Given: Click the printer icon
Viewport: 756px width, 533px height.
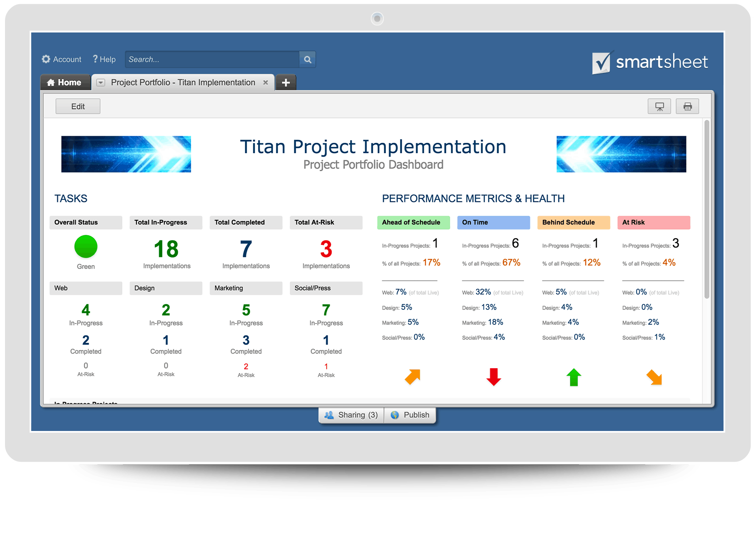Looking at the screenshot, I should pos(687,106).
